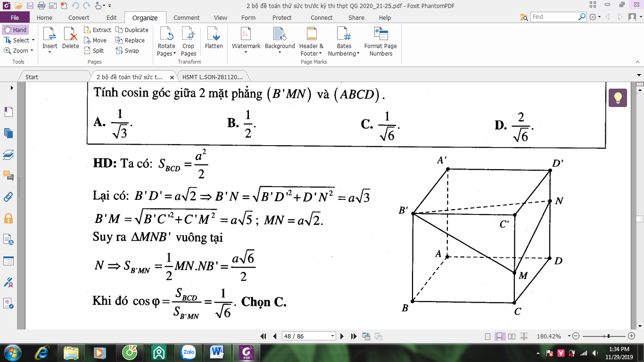Click the Format Page Numbers icon
644x362 pixels.
[380, 41]
